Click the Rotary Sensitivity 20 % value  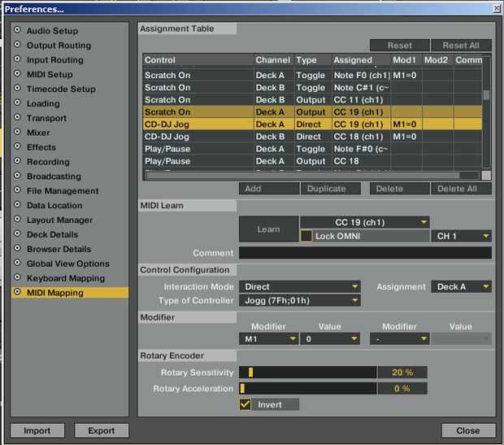click(402, 373)
